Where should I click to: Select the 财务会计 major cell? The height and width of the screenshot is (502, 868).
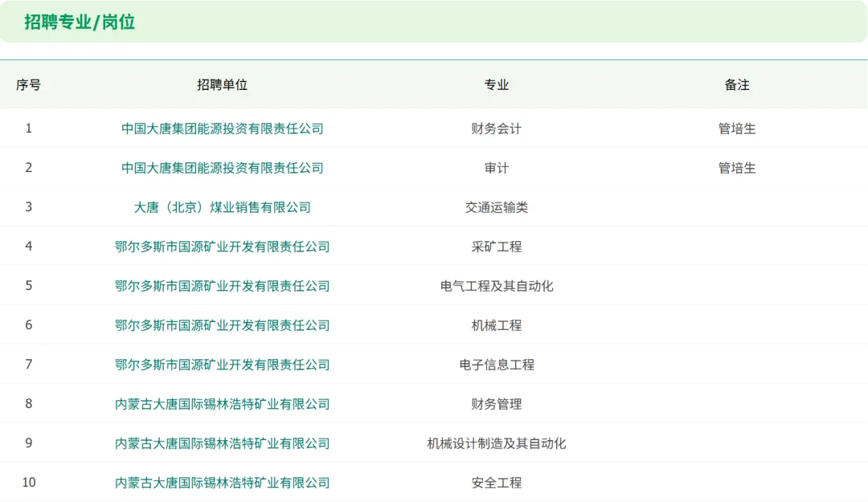[497, 129]
